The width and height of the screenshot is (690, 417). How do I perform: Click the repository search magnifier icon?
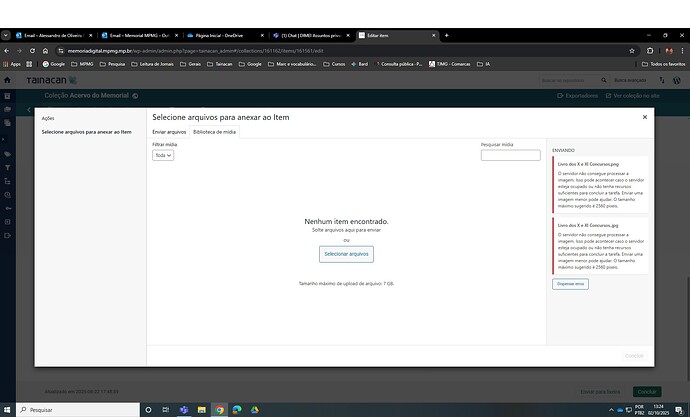(604, 80)
